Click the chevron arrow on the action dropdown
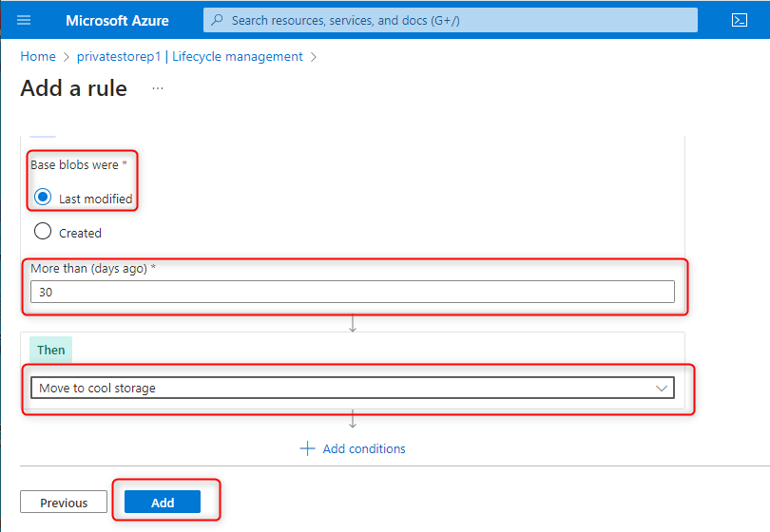This screenshot has width=770, height=532. 662,388
